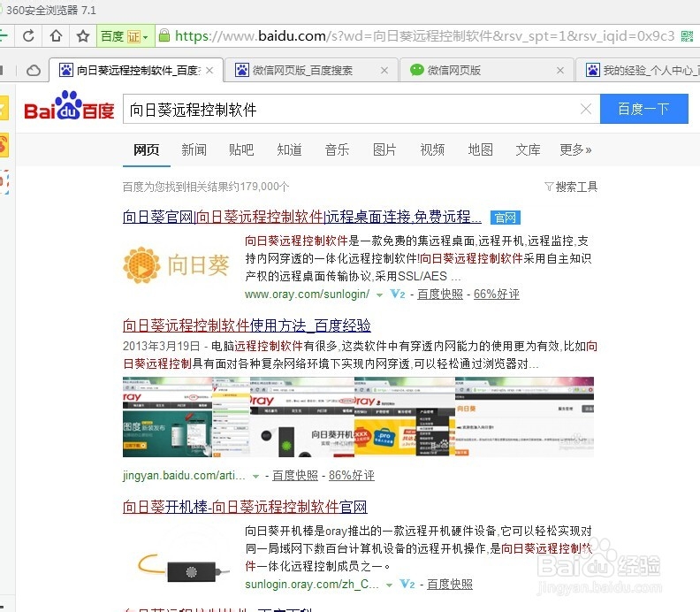
Task: Expand dropdown arrow after oray.com/sunlogin URL
Action: pos(379,295)
